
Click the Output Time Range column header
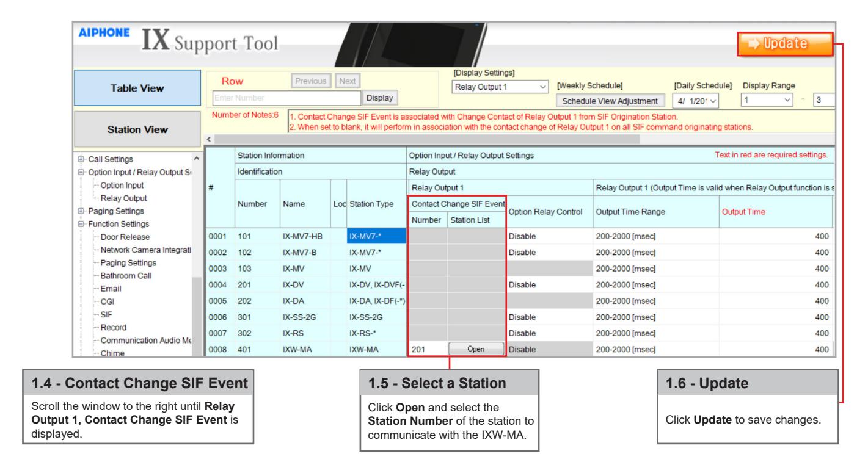[655, 211]
